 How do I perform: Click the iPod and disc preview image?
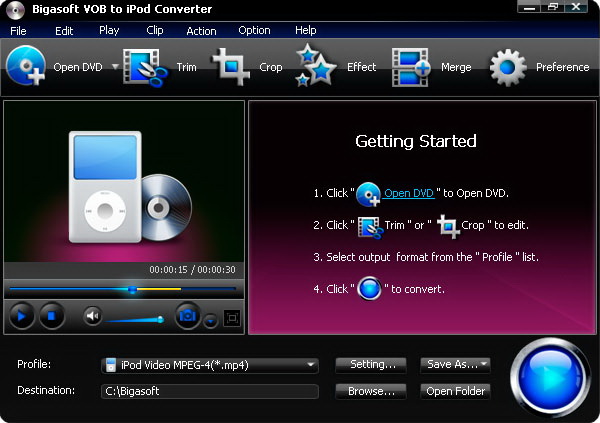pyautogui.click(x=130, y=187)
